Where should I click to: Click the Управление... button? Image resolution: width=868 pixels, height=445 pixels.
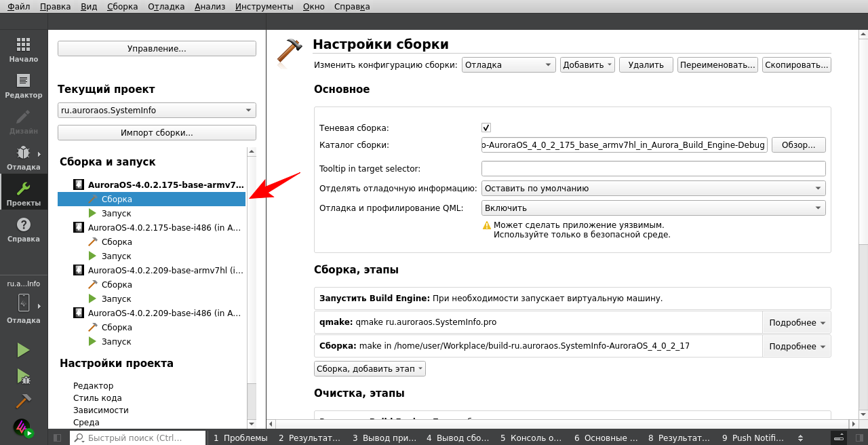tap(157, 48)
